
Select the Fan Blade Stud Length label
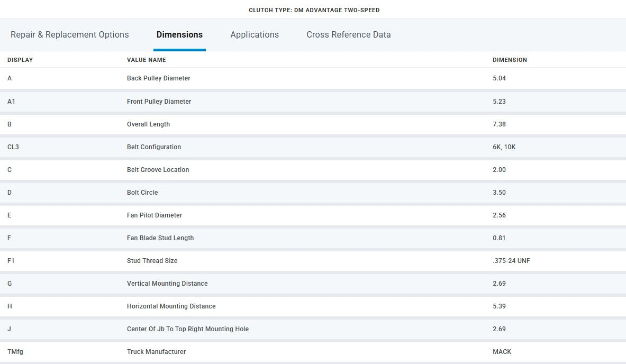(160, 238)
